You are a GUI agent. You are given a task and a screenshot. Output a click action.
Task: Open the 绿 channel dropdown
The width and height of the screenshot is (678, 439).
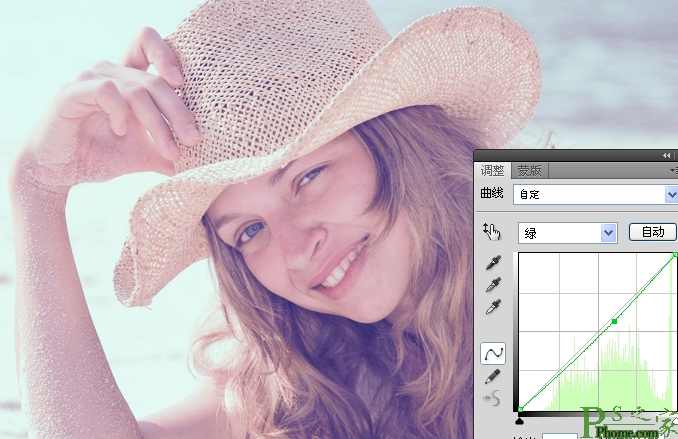point(567,233)
